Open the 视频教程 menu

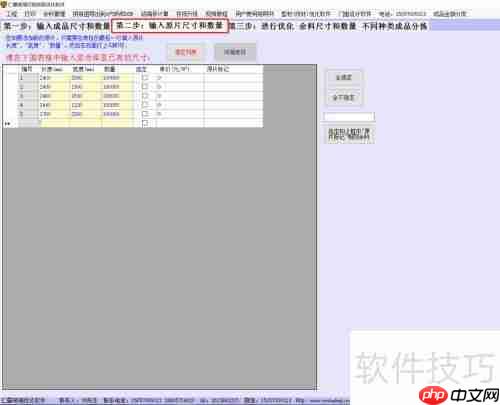pos(217,14)
